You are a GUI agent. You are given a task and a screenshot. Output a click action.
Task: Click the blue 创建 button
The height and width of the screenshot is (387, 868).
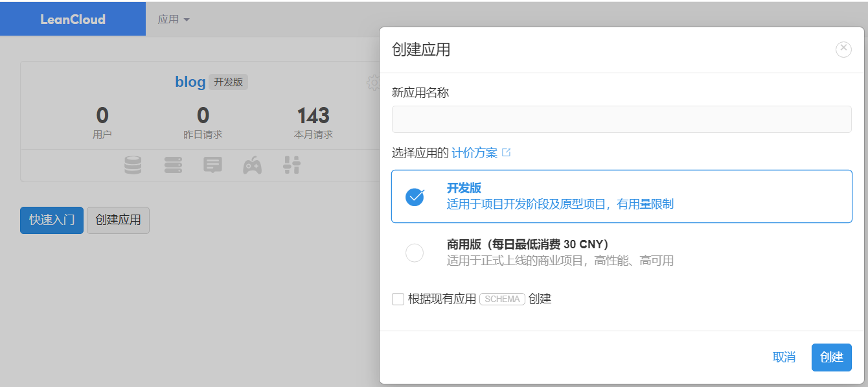832,357
